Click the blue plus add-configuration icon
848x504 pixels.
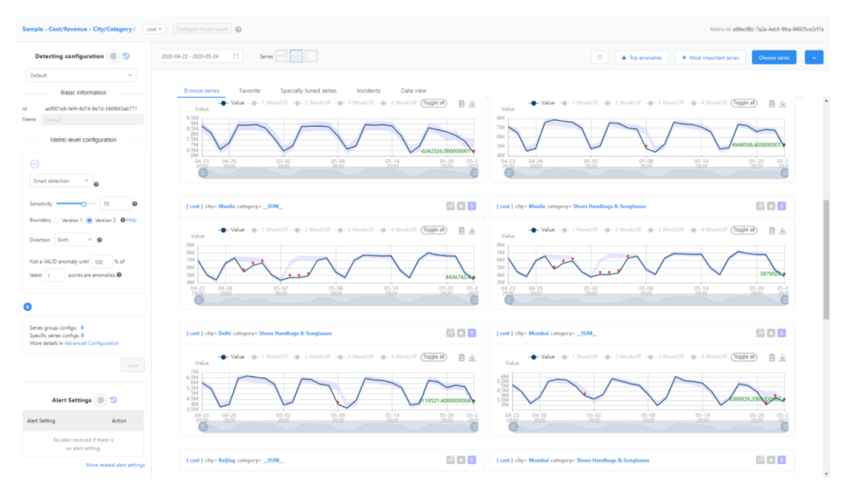[x=27, y=307]
